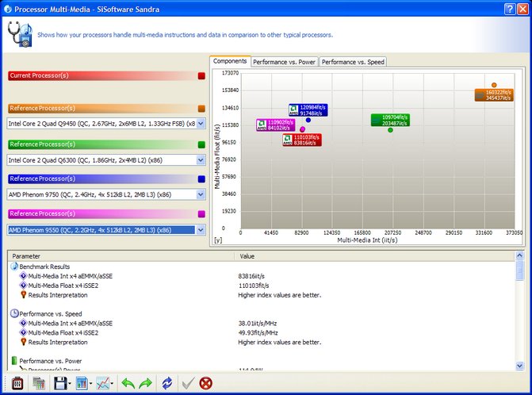Click the bar chart icon in toolbar
The height and width of the screenshot is (395, 532).
pyautogui.click(x=82, y=383)
